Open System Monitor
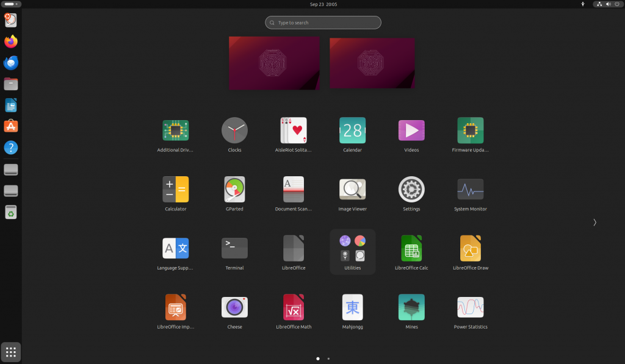 click(x=470, y=189)
